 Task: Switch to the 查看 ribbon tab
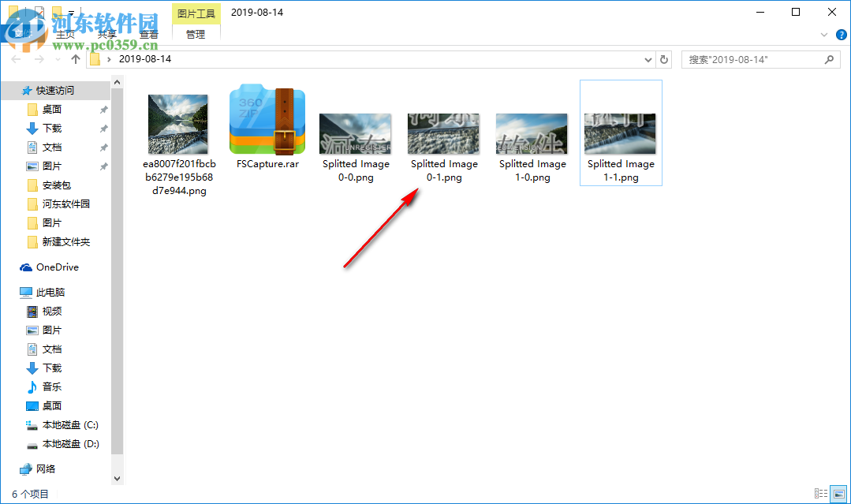point(149,34)
